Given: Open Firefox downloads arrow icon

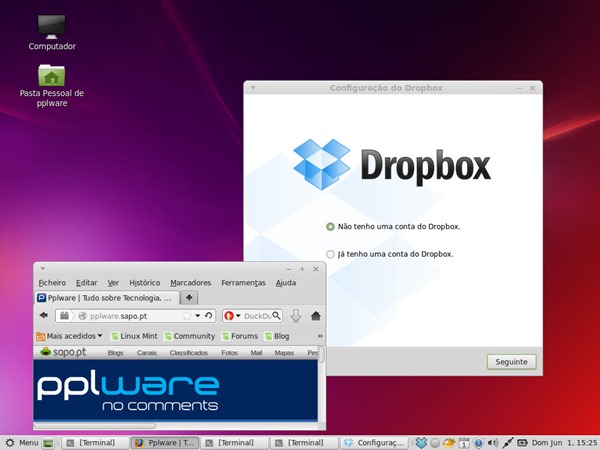Looking at the screenshot, I should pos(296,316).
